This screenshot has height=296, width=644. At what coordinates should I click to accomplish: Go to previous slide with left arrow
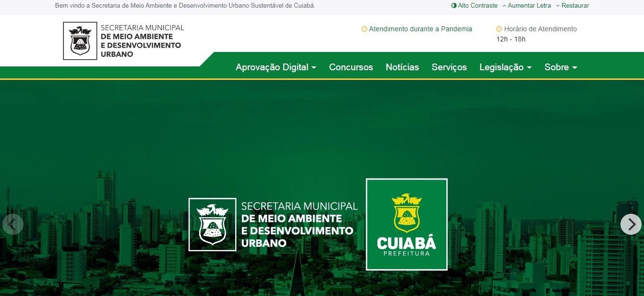click(x=13, y=224)
